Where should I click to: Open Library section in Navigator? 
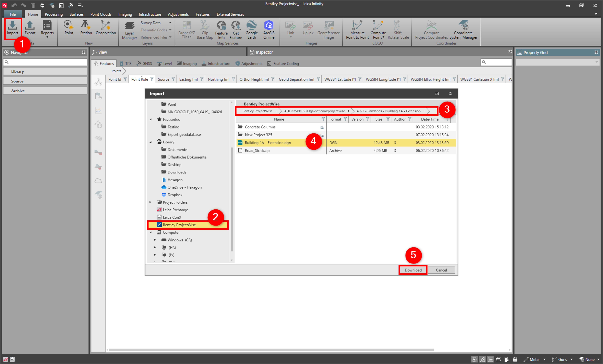(x=45, y=71)
